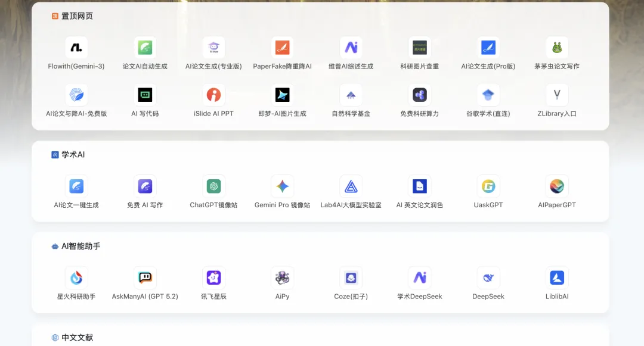Open the 星火科研助手 icon
This screenshot has width=644, height=346.
coord(76,278)
